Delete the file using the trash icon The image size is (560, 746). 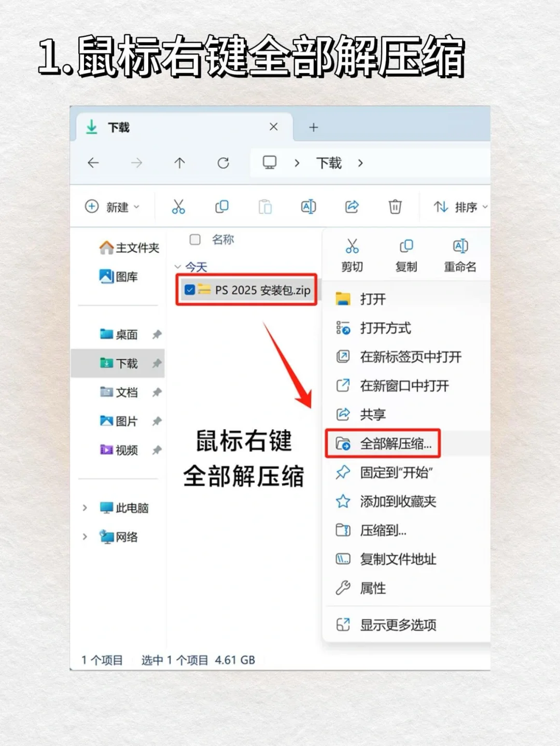pyautogui.click(x=395, y=206)
